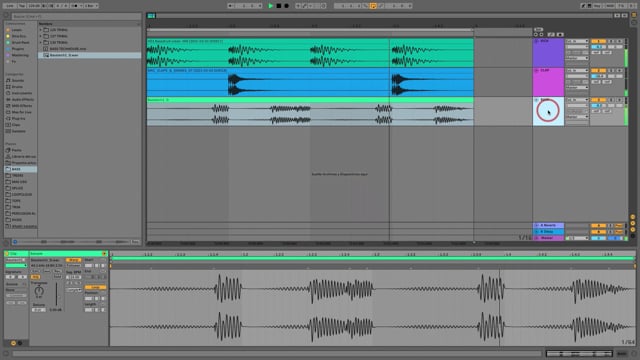The height and width of the screenshot is (360, 640).
Task: Select the tempo value field
Action: tap(34, 6)
